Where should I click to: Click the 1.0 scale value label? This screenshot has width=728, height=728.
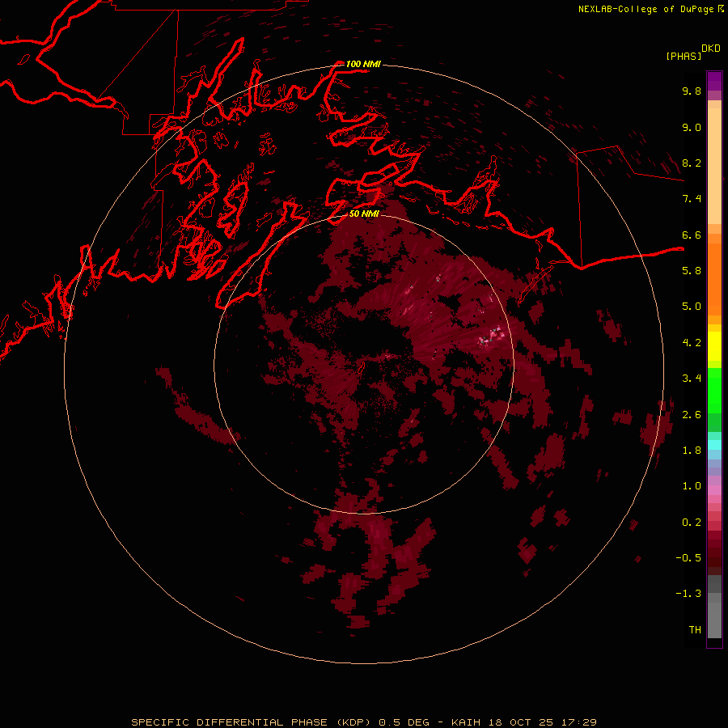[x=692, y=486]
